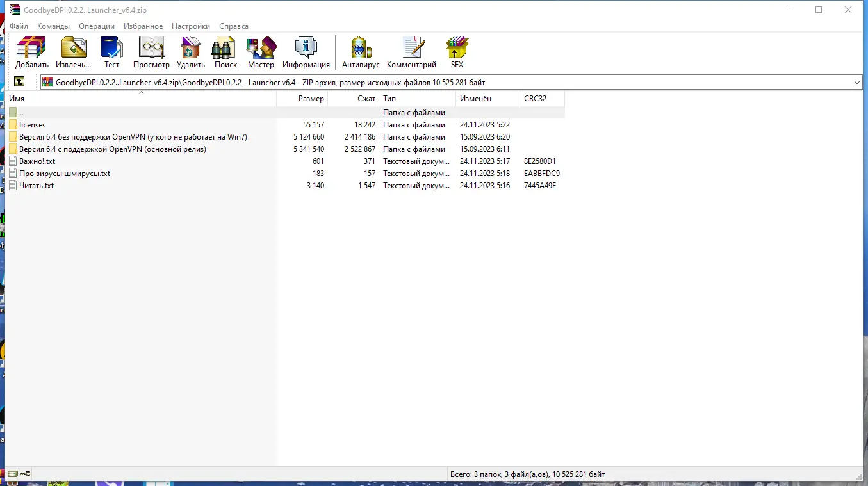Launch the Мастер (Wizard) tool
The image size is (868, 486).
click(261, 53)
